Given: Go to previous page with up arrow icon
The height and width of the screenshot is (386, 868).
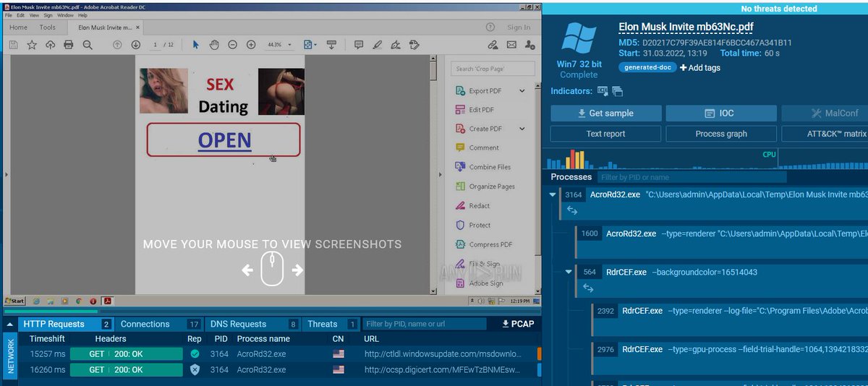Looking at the screenshot, I should pos(117,45).
